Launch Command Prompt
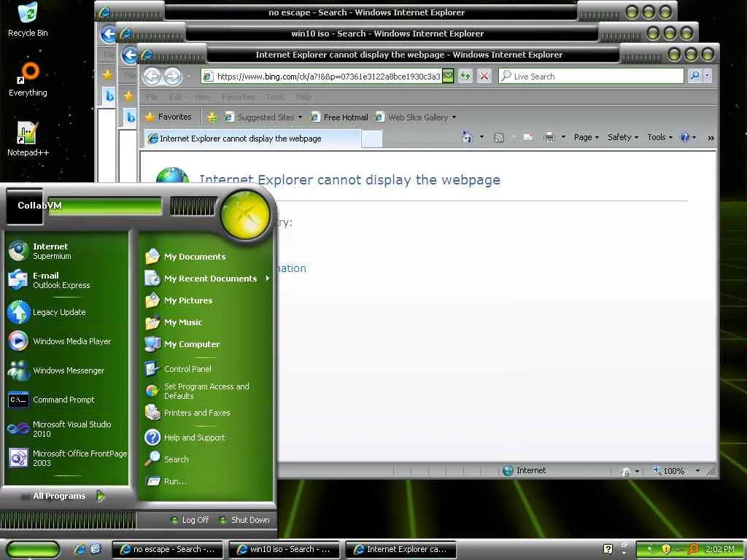Image resolution: width=747 pixels, height=560 pixels. point(66,400)
